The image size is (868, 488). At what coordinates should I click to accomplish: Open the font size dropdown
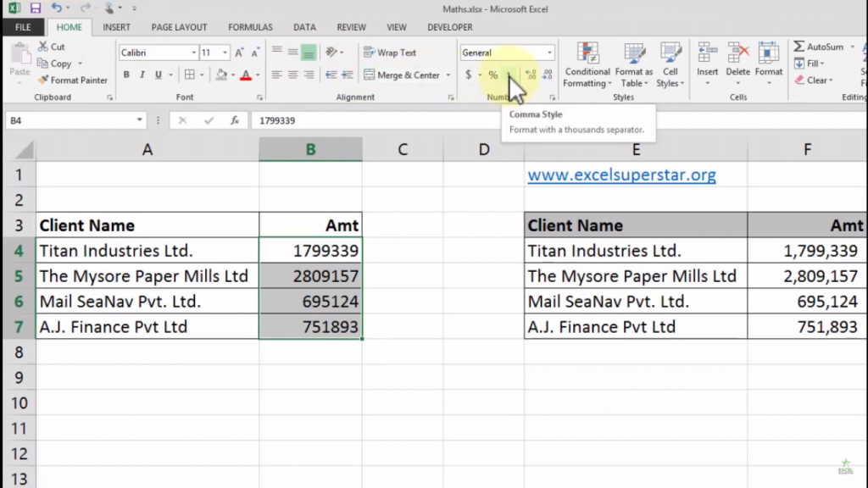(x=225, y=52)
